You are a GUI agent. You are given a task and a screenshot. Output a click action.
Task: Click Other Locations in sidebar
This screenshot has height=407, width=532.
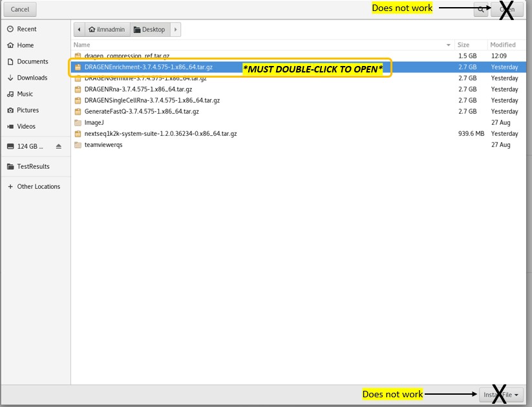click(38, 186)
